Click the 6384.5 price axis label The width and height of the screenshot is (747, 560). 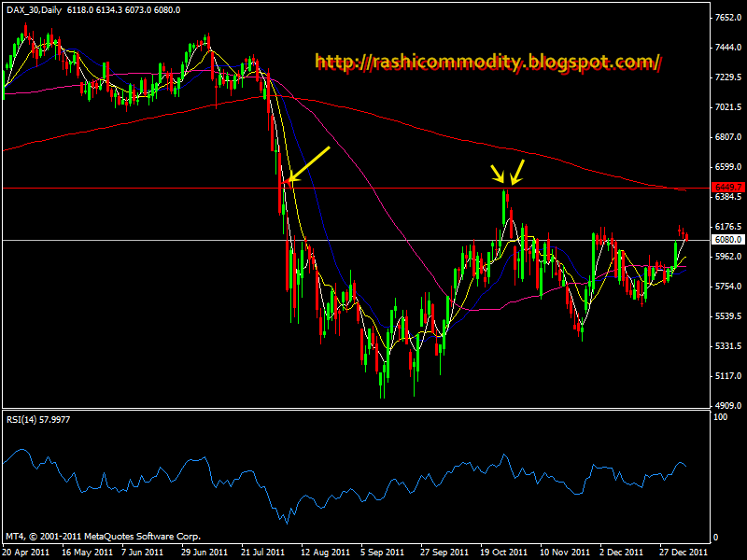coord(728,197)
